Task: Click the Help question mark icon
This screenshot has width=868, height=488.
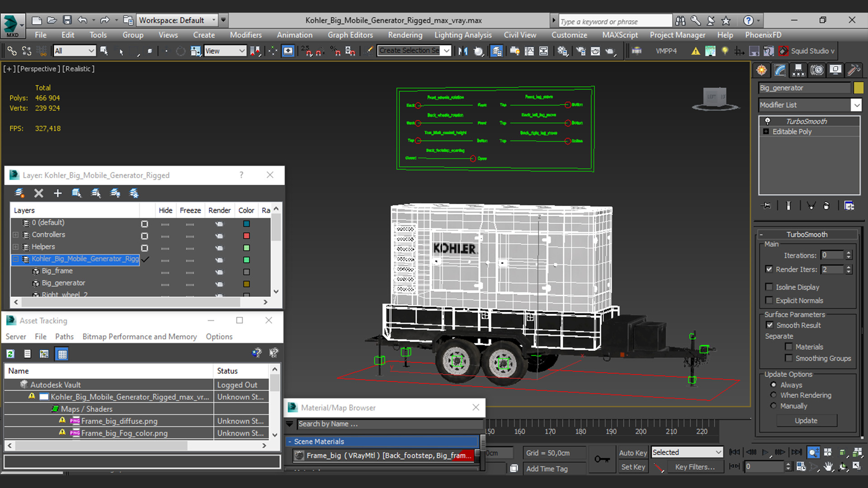Action: [748, 20]
